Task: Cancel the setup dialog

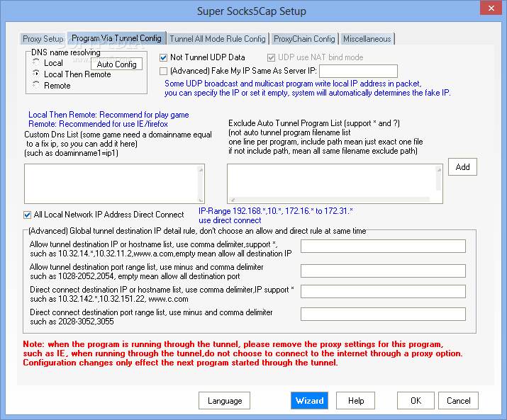Action: coord(459,401)
